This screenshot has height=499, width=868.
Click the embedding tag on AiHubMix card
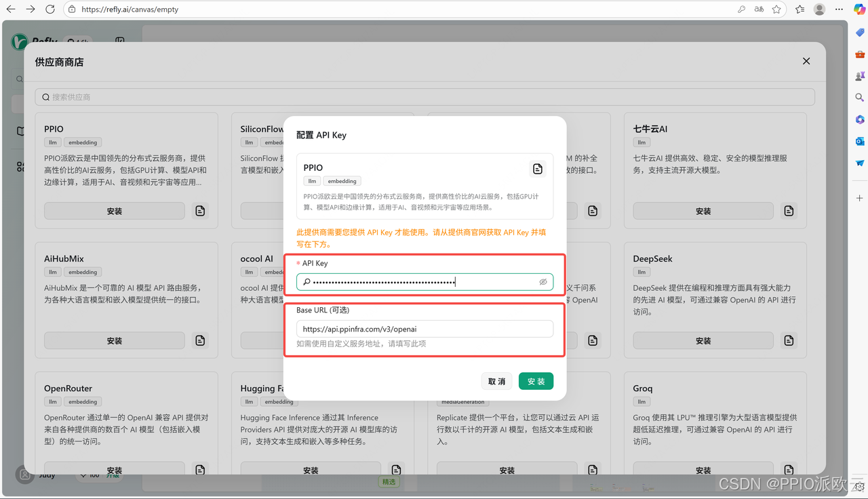[x=83, y=272]
